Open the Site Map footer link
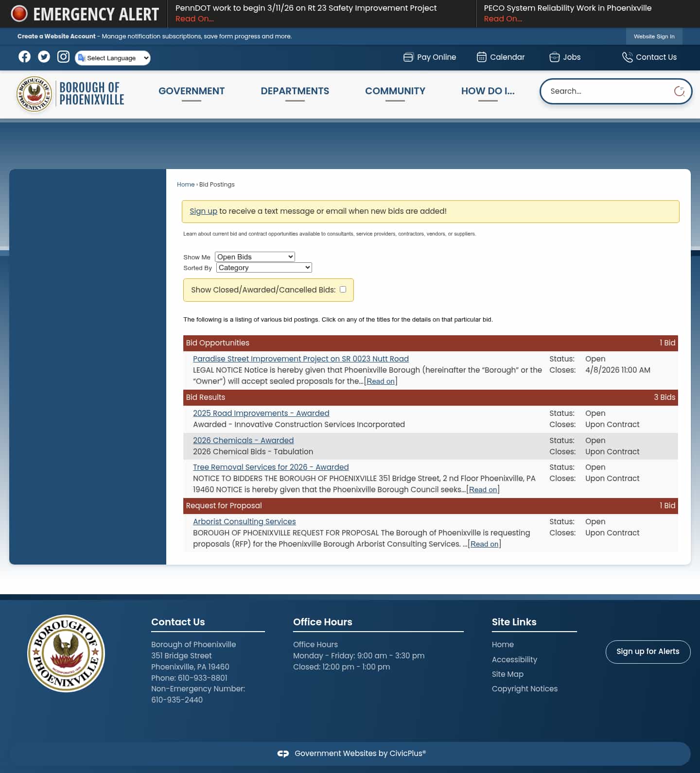The image size is (700, 773). pos(507,674)
